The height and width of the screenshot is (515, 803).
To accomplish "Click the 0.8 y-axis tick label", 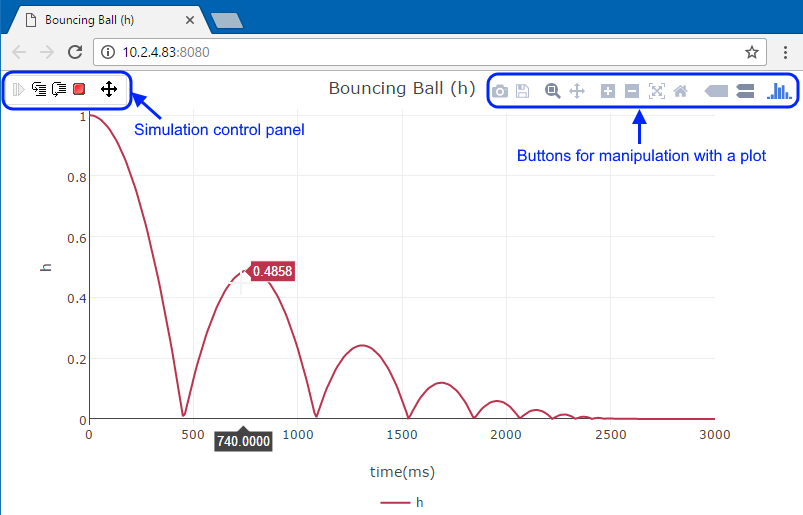I will pyautogui.click(x=77, y=178).
